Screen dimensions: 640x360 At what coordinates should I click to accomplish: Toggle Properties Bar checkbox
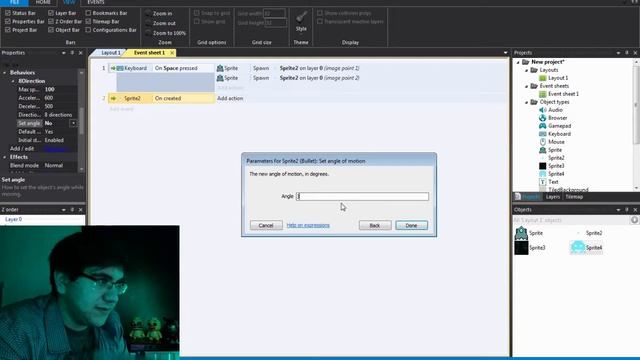8,21
